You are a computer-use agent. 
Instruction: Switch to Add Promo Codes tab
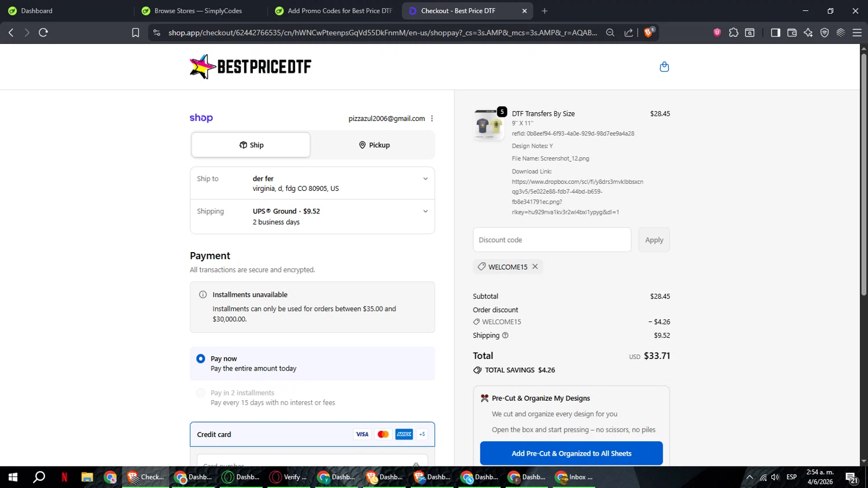334,11
